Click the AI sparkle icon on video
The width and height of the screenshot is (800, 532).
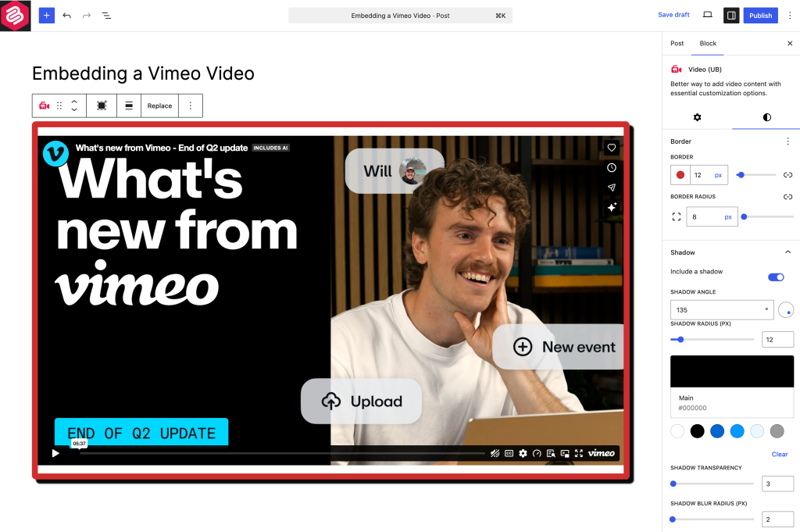[611, 207]
